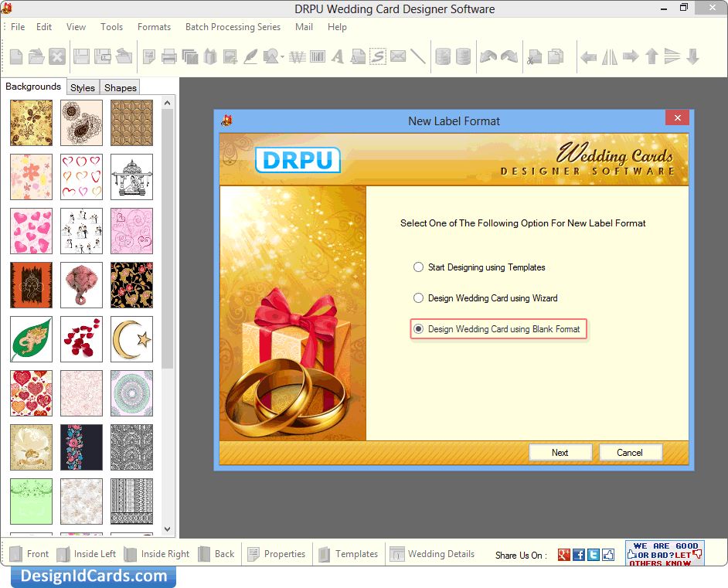The image size is (728, 588).
Task: Click the Cancel button in dialog
Action: 630,453
